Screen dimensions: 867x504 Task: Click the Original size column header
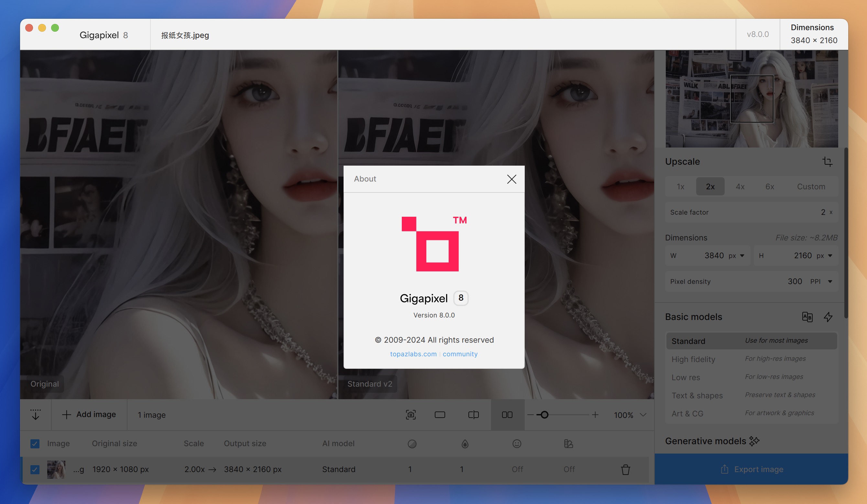pyautogui.click(x=114, y=444)
